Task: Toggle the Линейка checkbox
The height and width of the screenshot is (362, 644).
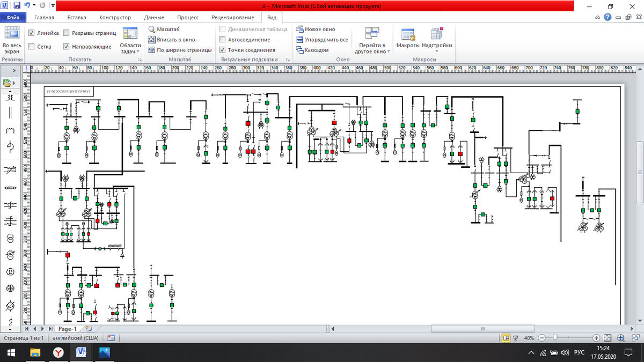Action: pos(32,33)
